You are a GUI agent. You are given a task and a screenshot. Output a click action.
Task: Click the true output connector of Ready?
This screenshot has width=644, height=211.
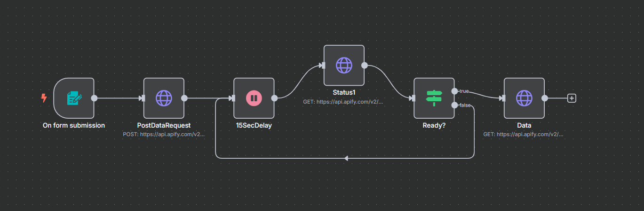(454, 91)
